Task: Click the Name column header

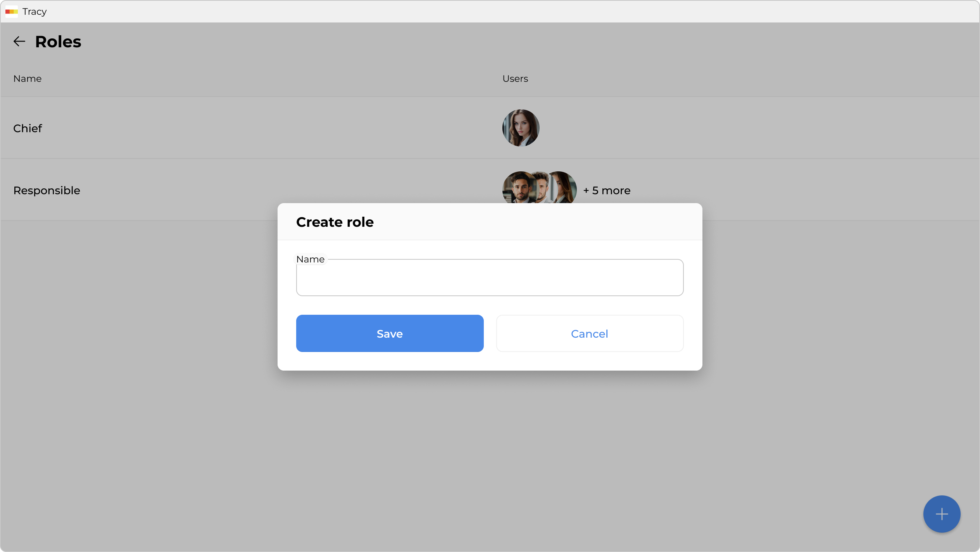Action: 27,79
